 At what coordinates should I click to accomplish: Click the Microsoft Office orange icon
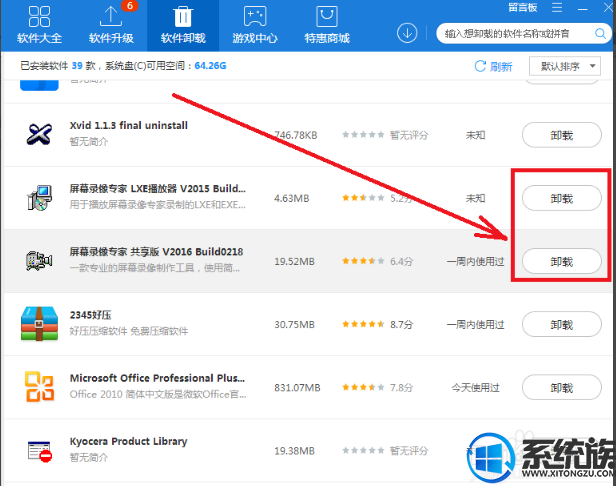[40, 387]
